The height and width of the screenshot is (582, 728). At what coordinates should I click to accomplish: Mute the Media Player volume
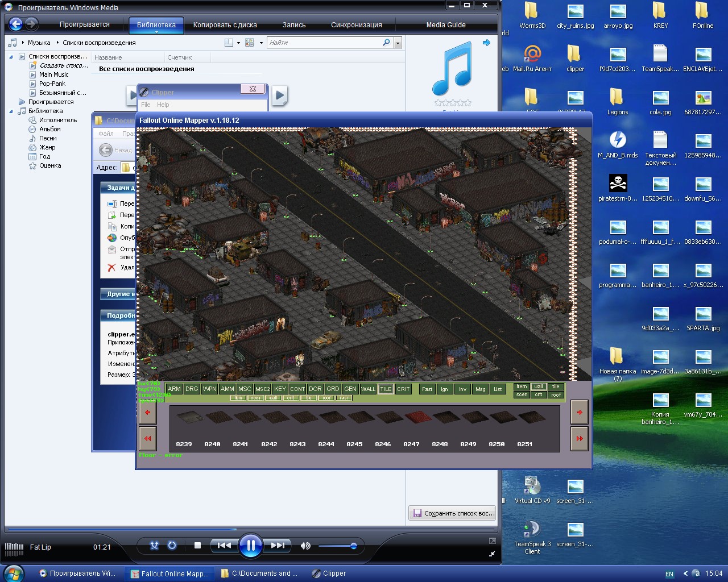[x=305, y=546]
